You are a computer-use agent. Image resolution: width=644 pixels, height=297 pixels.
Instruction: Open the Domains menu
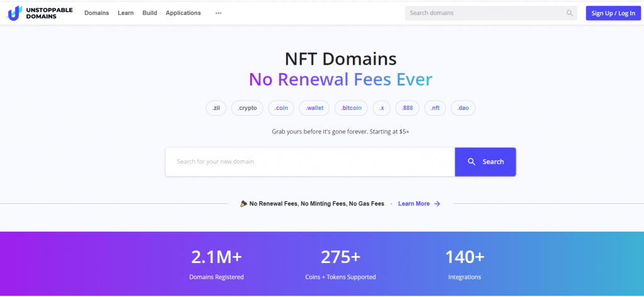coord(96,13)
